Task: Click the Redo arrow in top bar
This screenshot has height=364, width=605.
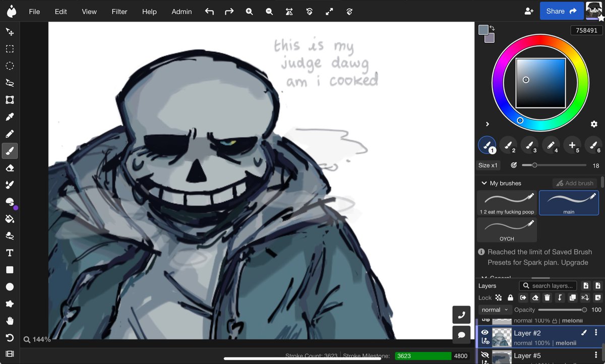Action: (x=229, y=11)
